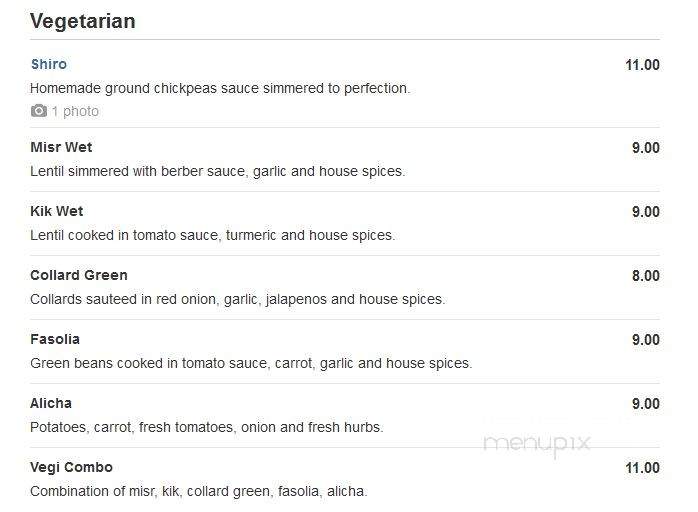This screenshot has height=512, width=698.
Task: Click the Vegetarian section heading
Action: point(83,21)
